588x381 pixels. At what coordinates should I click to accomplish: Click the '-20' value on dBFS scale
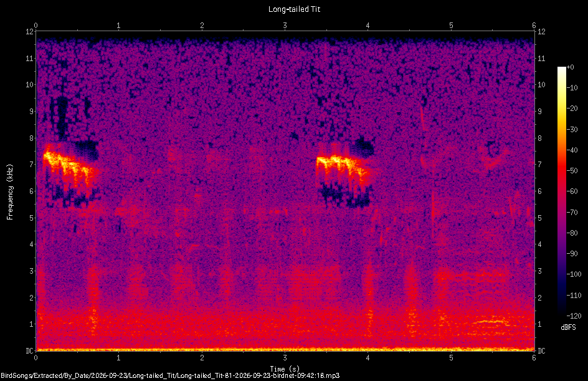[572, 109]
